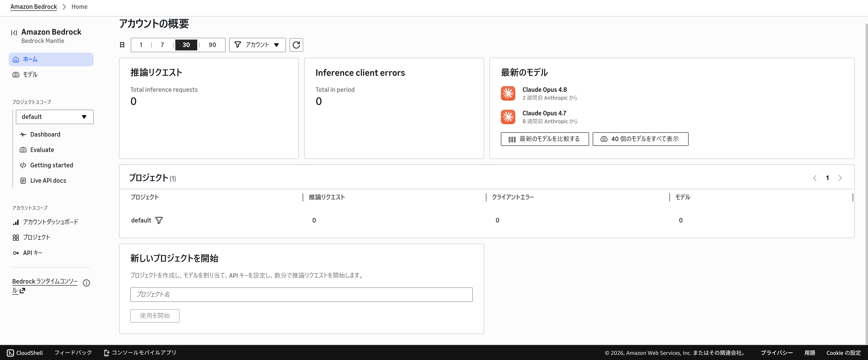The image size is (868, 360).
Task: Open the Claude Opus 4.8 model link
Action: point(545,90)
